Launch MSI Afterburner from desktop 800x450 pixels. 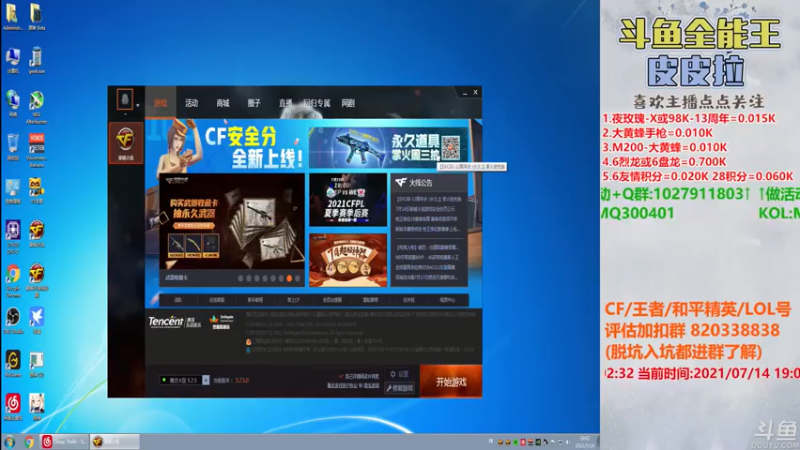tap(36, 107)
